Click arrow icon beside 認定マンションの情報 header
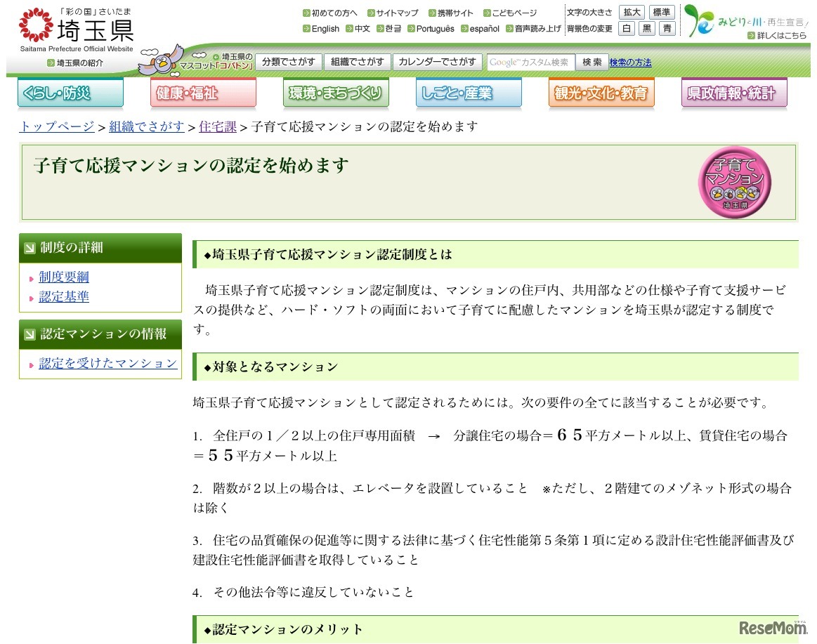817x644 pixels. coord(30,334)
